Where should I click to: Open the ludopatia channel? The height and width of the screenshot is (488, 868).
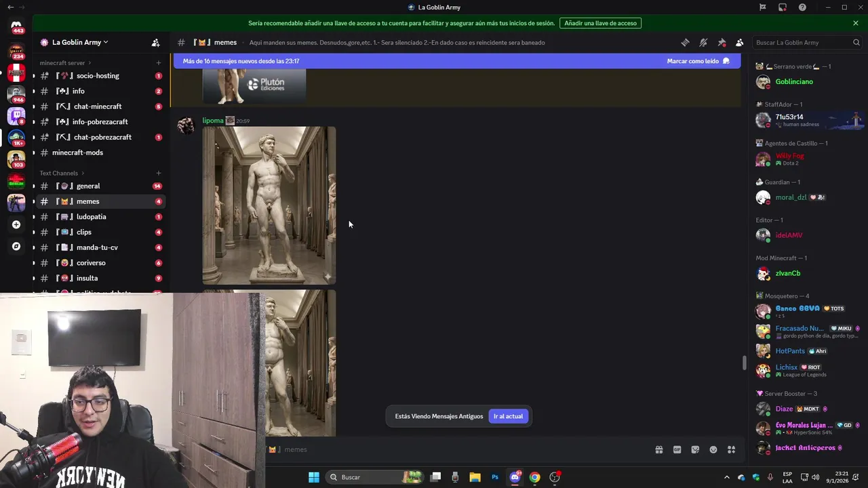(100, 217)
